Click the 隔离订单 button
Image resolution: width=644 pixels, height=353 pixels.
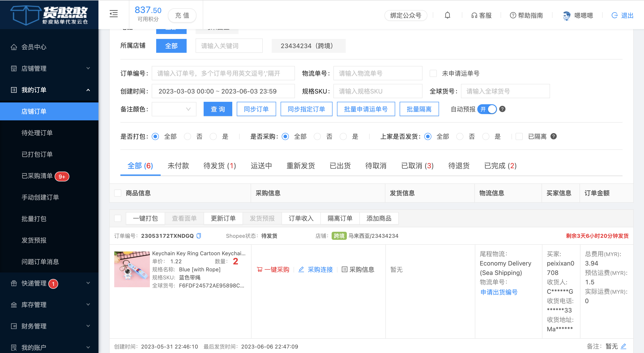click(340, 218)
